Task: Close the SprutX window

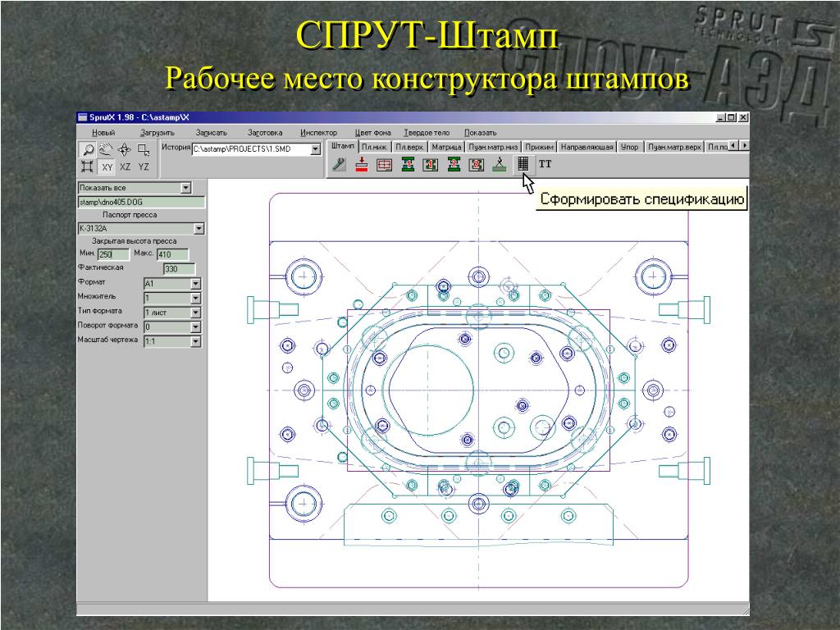Action: click(743, 117)
